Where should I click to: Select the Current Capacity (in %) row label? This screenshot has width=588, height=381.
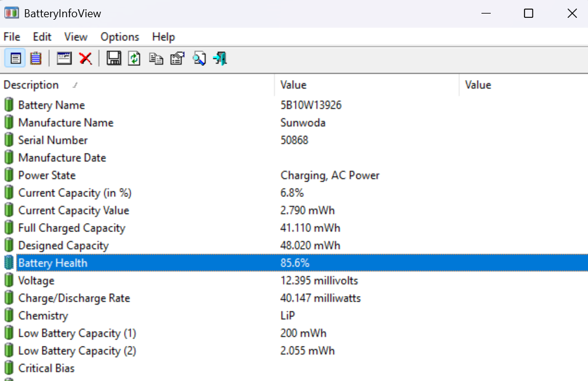(75, 193)
